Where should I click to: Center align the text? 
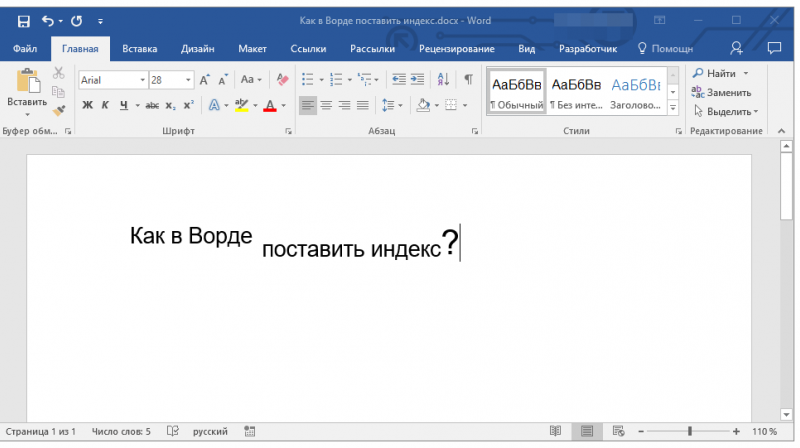326,105
